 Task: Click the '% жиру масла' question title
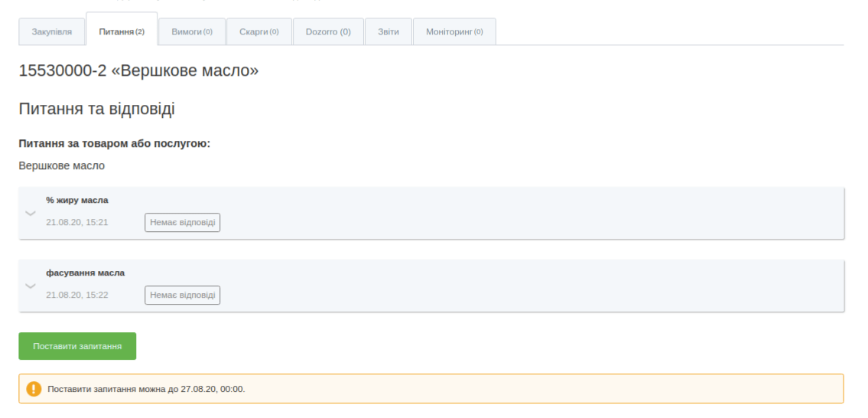[x=77, y=201]
